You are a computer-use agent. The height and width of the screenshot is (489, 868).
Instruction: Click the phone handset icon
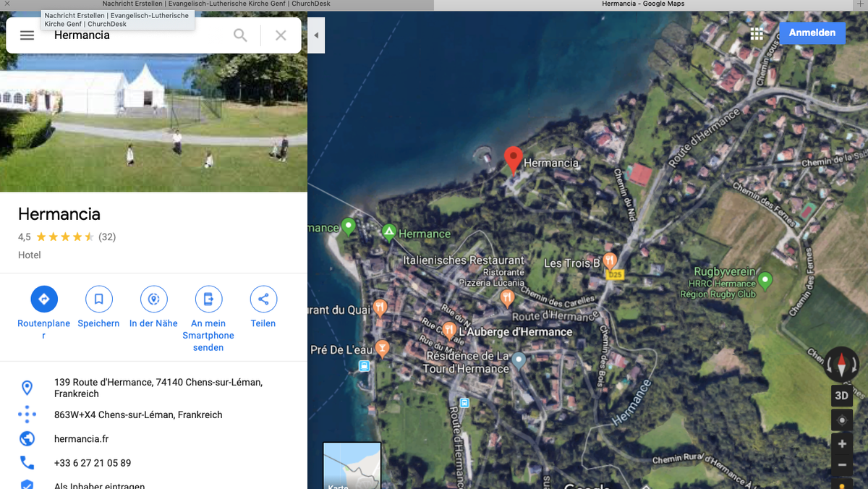pyautogui.click(x=27, y=463)
